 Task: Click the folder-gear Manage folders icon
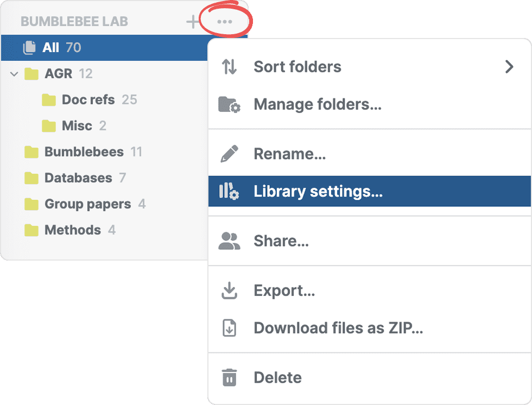click(x=229, y=104)
